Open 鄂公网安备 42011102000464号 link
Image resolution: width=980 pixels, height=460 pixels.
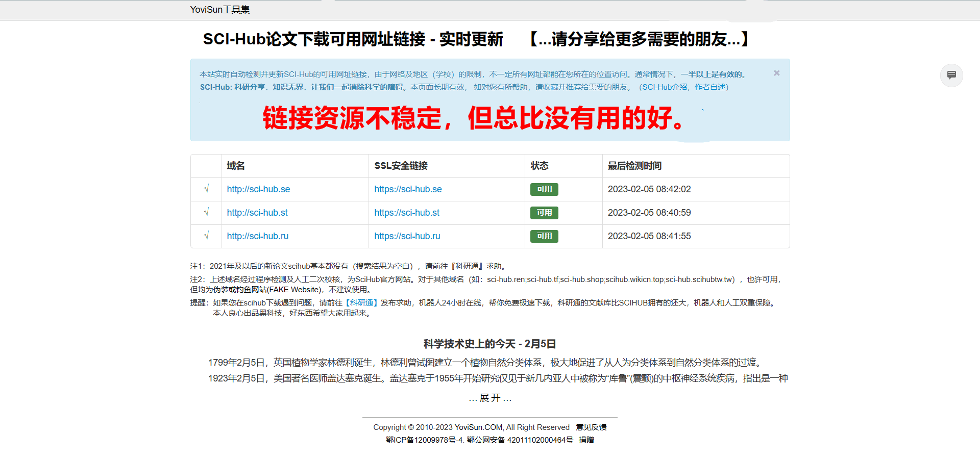coord(520,440)
